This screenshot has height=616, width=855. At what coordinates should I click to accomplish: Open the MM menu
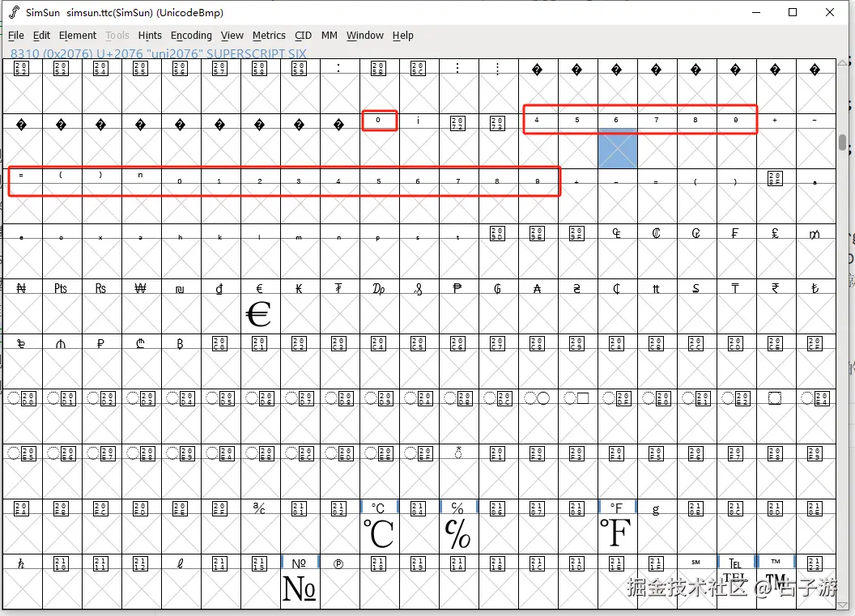[x=330, y=36]
